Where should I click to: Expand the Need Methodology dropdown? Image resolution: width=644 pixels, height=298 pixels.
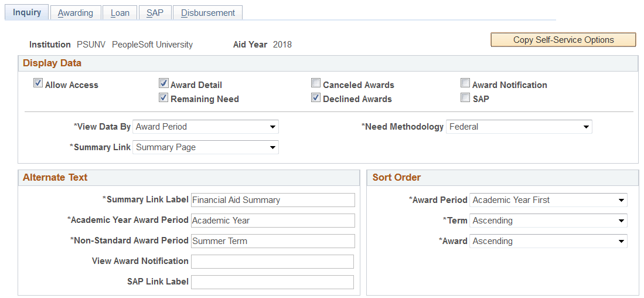[x=519, y=127]
